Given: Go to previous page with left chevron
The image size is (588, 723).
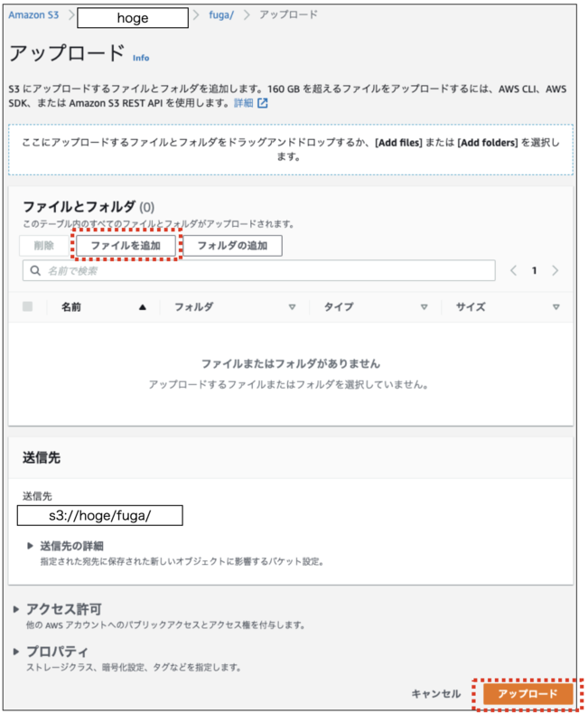Looking at the screenshot, I should coord(514,270).
